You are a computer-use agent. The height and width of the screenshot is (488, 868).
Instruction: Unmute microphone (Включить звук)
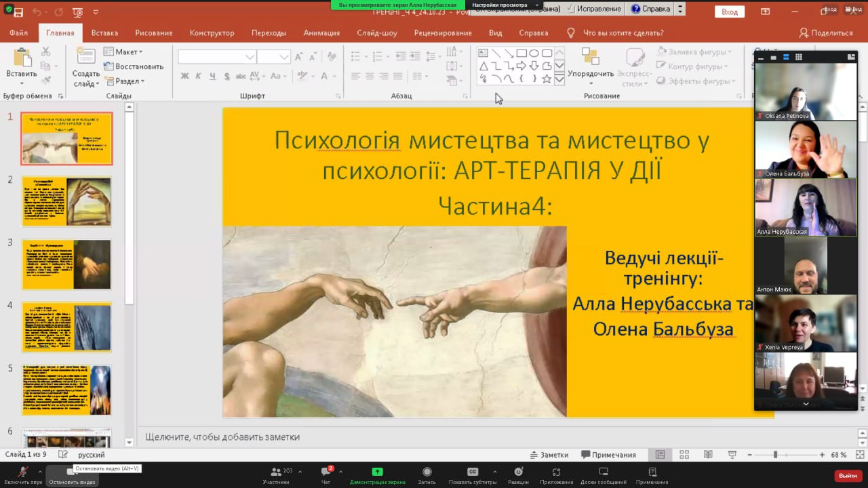pos(23,472)
